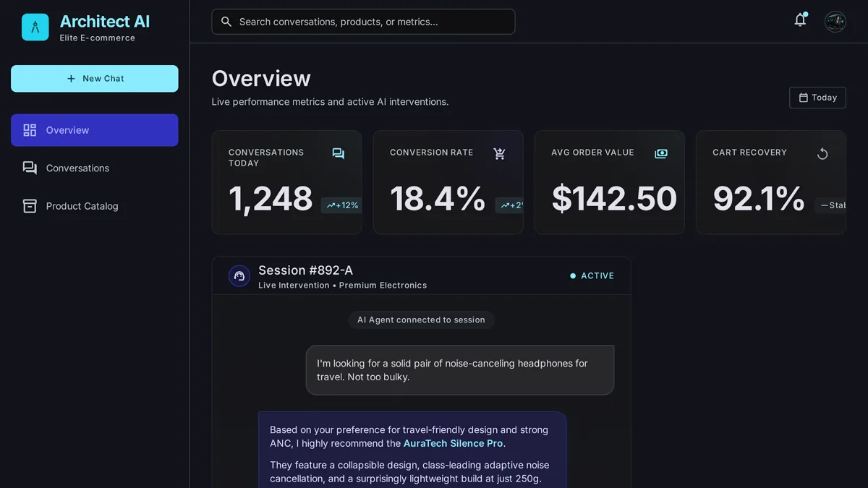Click the Product Catalog box icon
This screenshot has height=488, width=868.
click(x=30, y=206)
